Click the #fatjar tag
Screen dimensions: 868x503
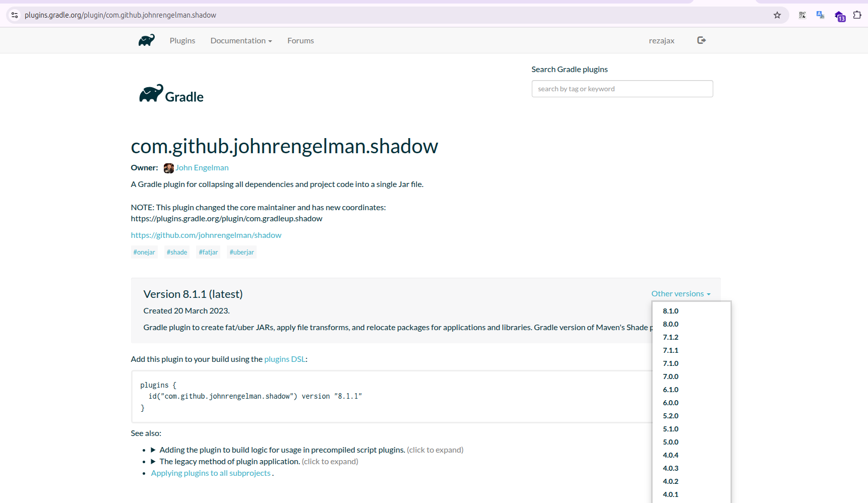coord(208,252)
